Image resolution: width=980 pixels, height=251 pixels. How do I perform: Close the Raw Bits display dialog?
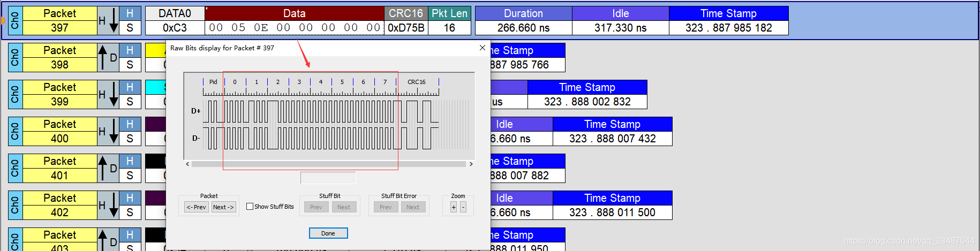click(482, 48)
